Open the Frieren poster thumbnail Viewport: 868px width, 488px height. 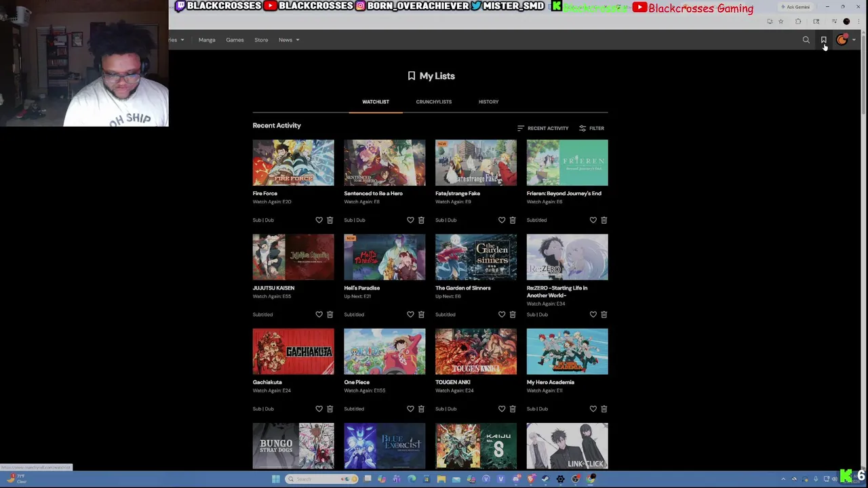coord(568,163)
